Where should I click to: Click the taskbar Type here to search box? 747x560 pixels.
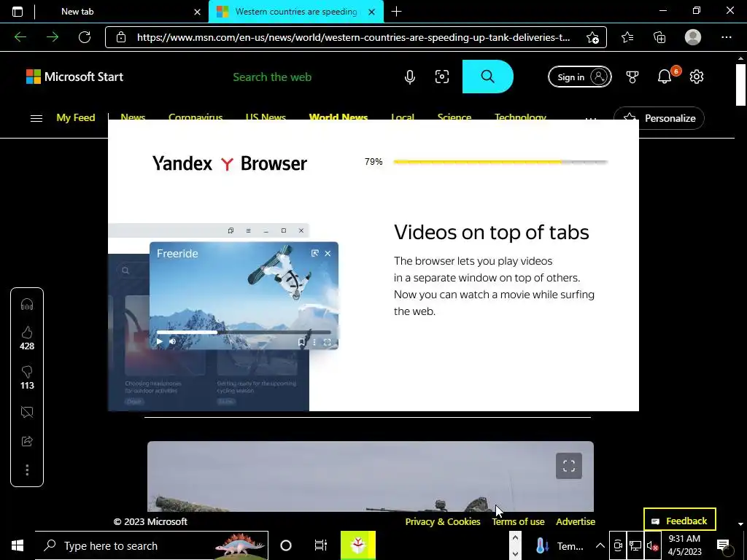click(x=152, y=545)
